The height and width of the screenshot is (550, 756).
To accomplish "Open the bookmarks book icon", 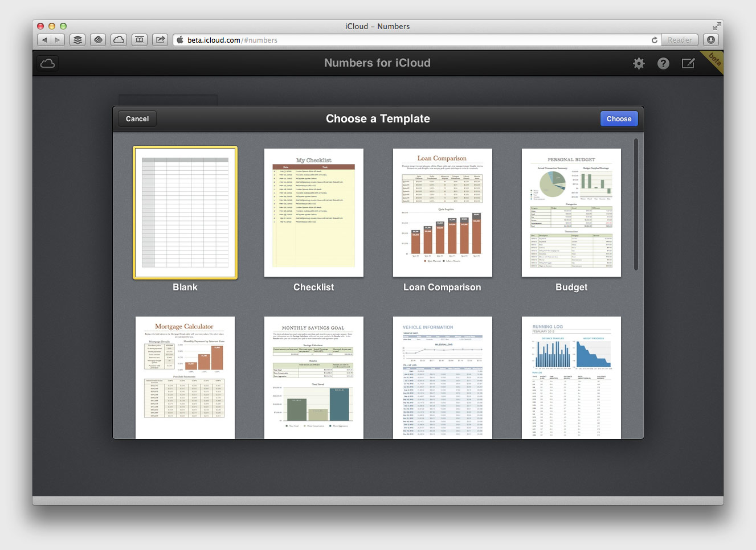I will 140,40.
